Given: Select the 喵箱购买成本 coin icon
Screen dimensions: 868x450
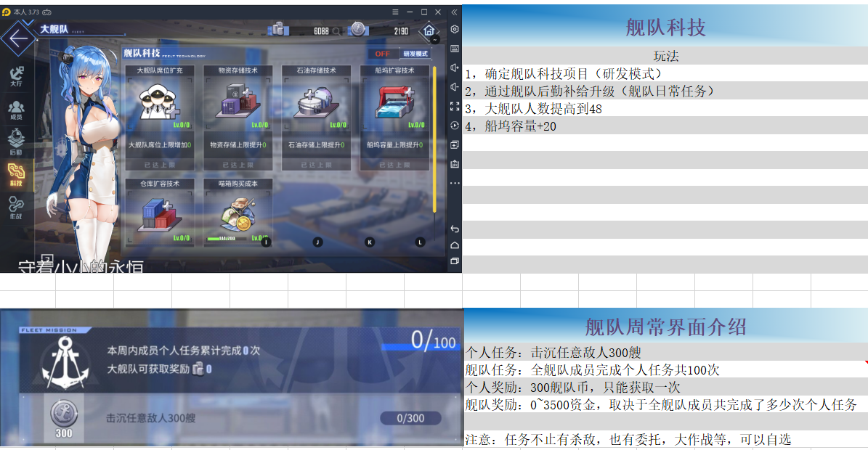Looking at the screenshot, I should (238, 216).
